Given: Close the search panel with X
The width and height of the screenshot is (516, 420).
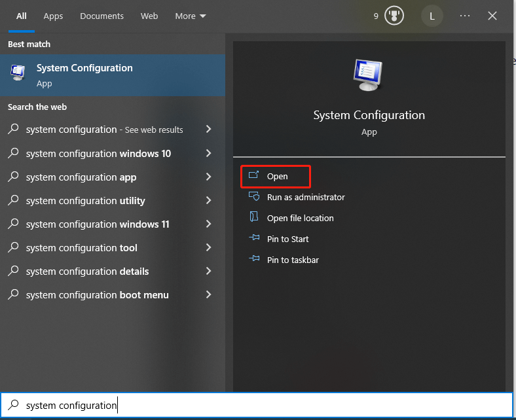Looking at the screenshot, I should (x=492, y=16).
